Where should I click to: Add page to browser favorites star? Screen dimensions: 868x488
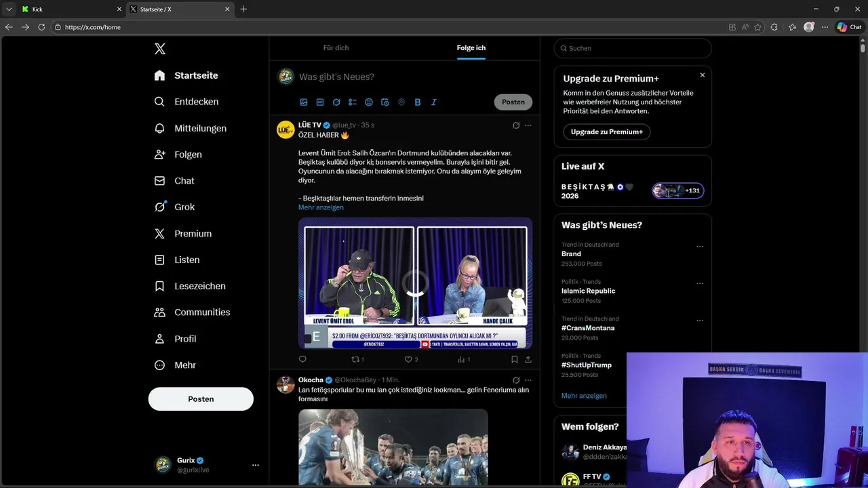757,27
